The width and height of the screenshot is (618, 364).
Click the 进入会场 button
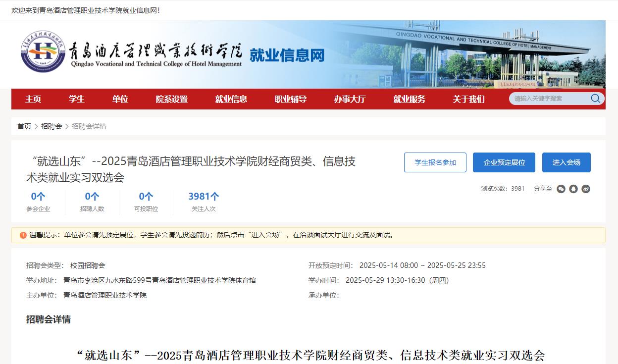(x=566, y=162)
